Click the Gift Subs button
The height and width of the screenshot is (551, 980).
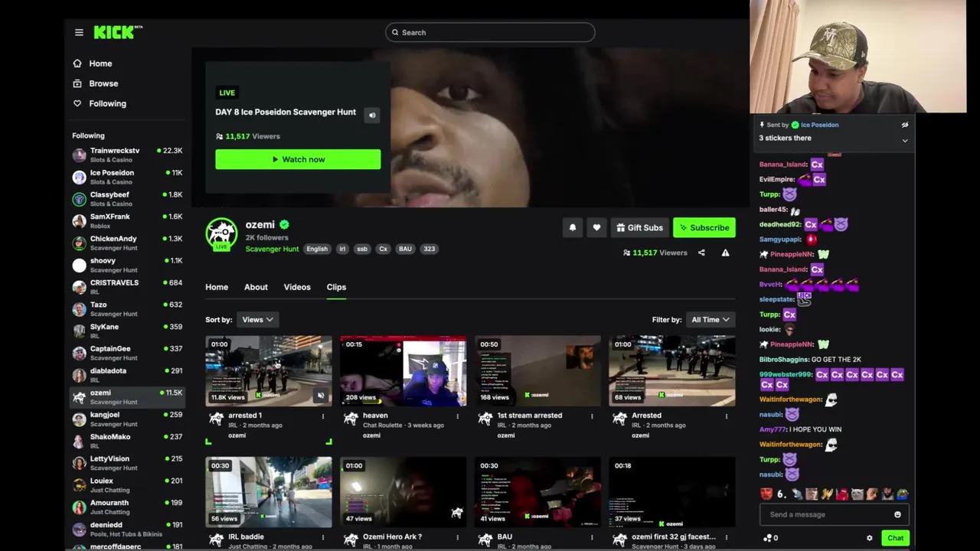(x=639, y=227)
